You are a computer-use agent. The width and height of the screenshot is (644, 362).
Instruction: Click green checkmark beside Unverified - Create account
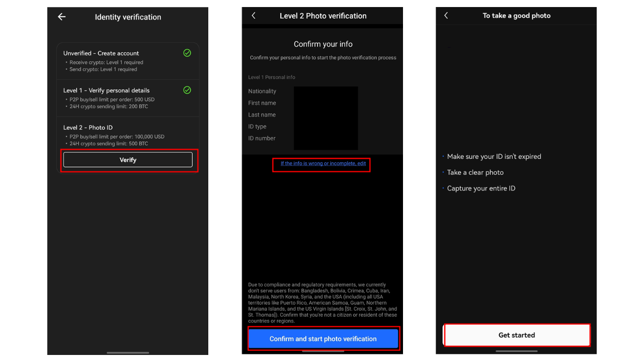point(187,53)
